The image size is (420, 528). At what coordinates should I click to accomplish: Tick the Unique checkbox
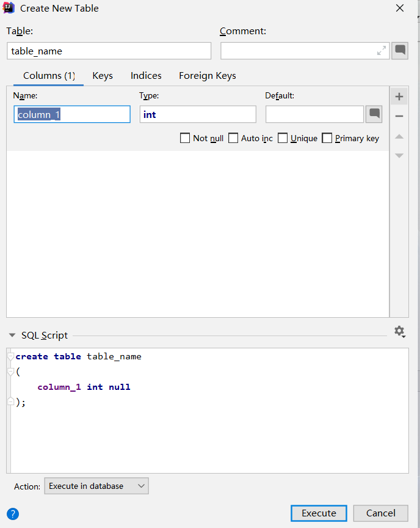[283, 138]
